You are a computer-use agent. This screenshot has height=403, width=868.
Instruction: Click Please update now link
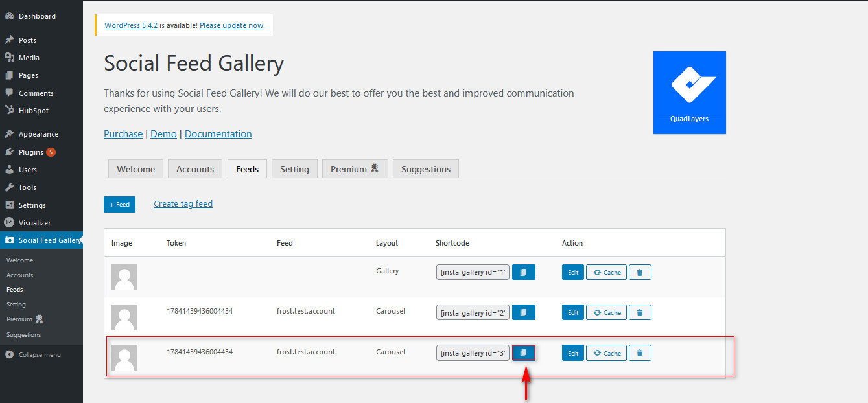point(231,25)
